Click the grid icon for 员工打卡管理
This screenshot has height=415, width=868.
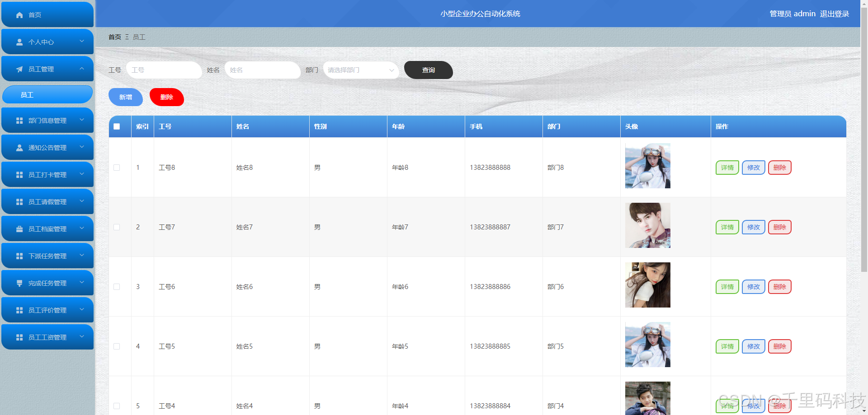pyautogui.click(x=19, y=175)
